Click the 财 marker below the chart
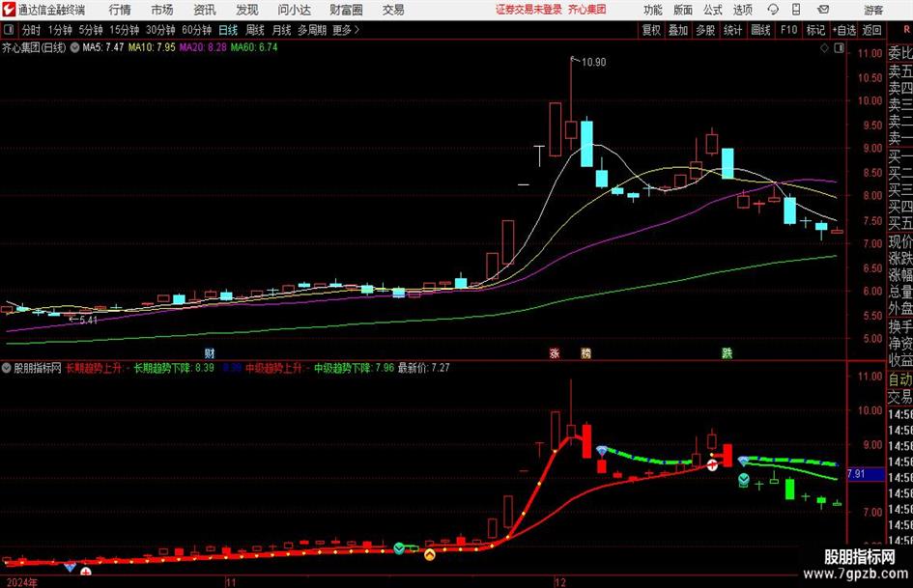Image resolution: width=913 pixels, height=588 pixels. [210, 352]
